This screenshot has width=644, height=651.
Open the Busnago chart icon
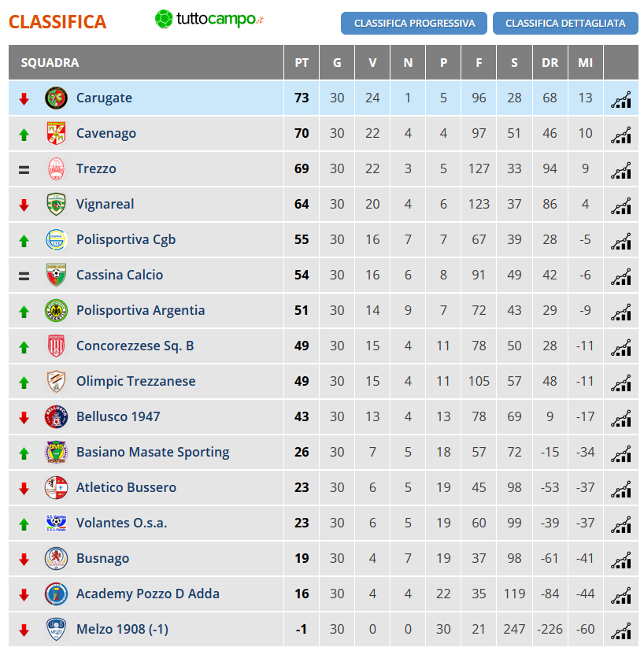620,560
